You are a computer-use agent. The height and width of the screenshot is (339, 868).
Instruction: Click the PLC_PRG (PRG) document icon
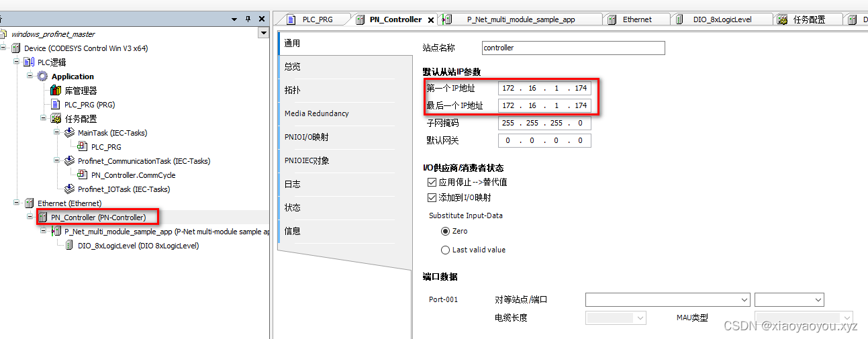pyautogui.click(x=56, y=105)
